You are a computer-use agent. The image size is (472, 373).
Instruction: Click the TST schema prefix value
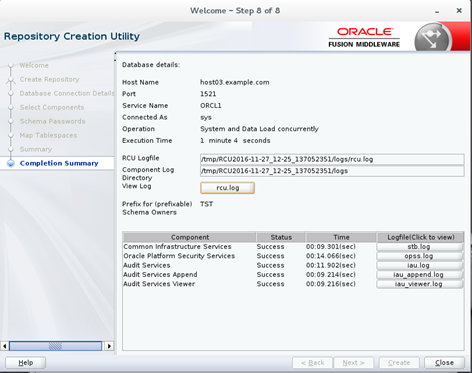coord(206,204)
